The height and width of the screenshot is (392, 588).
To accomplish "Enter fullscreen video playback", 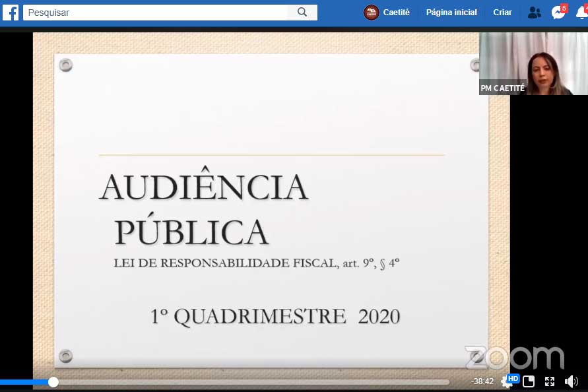I will pos(550,381).
